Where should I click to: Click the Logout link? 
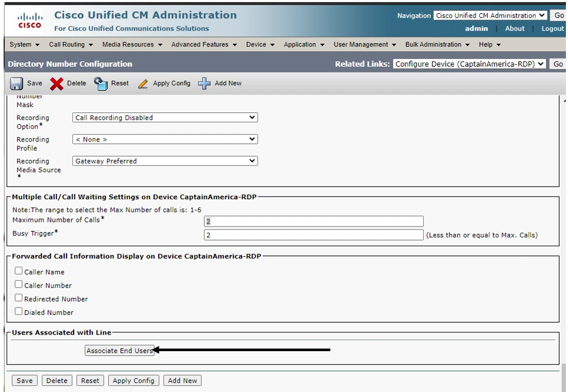pyautogui.click(x=553, y=28)
